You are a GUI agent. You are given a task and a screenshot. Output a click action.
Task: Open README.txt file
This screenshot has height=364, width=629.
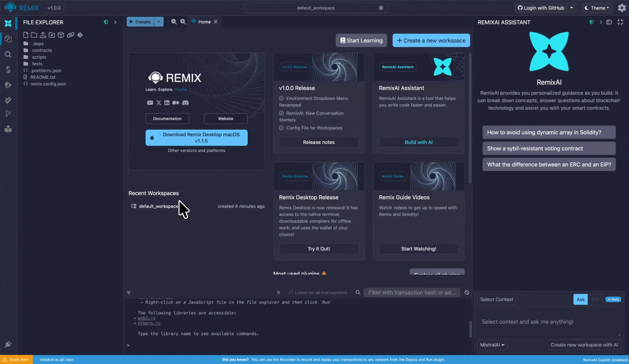point(43,77)
